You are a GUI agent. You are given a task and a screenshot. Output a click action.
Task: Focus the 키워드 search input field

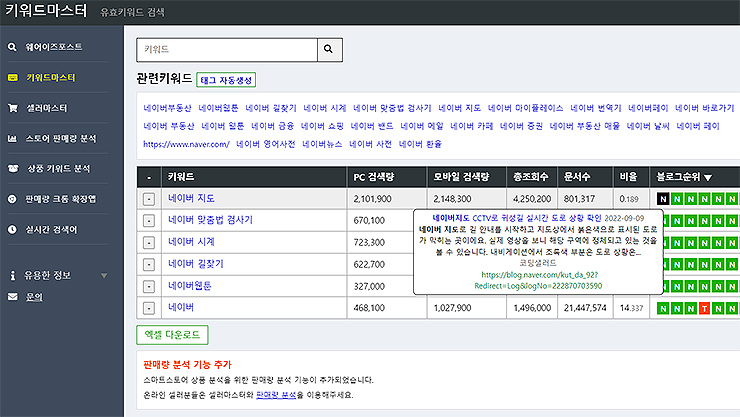227,50
